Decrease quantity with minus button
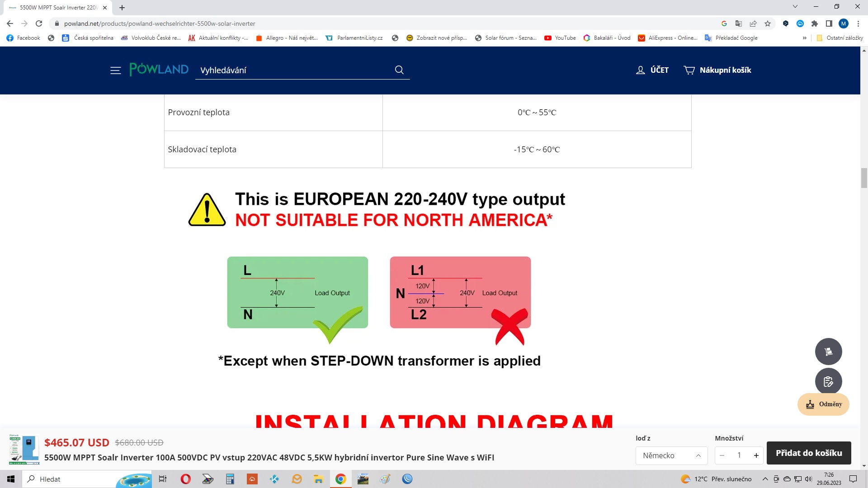The height and width of the screenshot is (488, 868). click(x=722, y=455)
